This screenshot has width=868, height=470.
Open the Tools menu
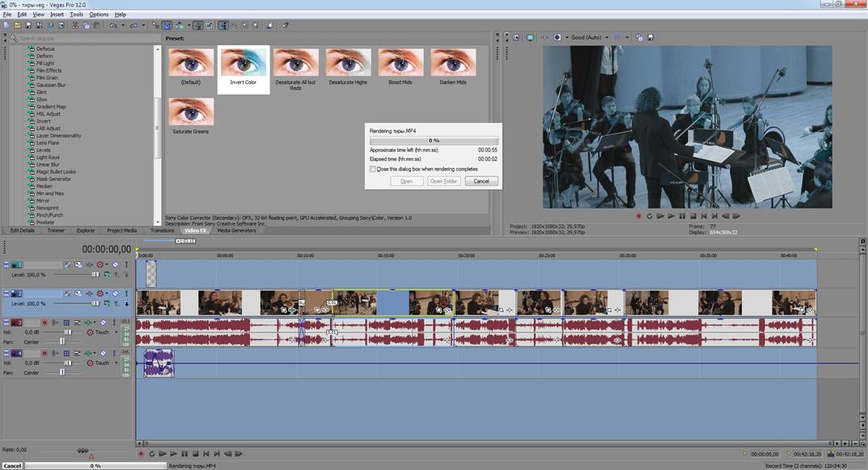pyautogui.click(x=76, y=15)
